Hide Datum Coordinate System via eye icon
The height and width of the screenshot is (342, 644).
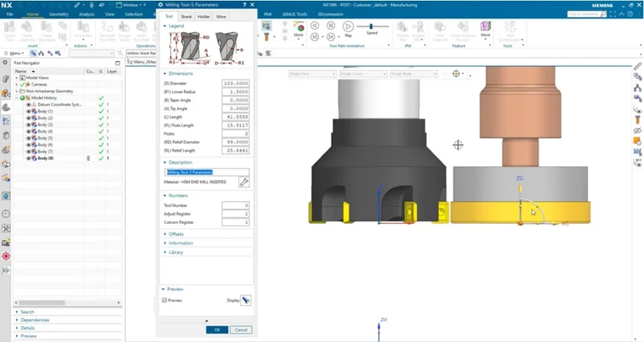29,105
